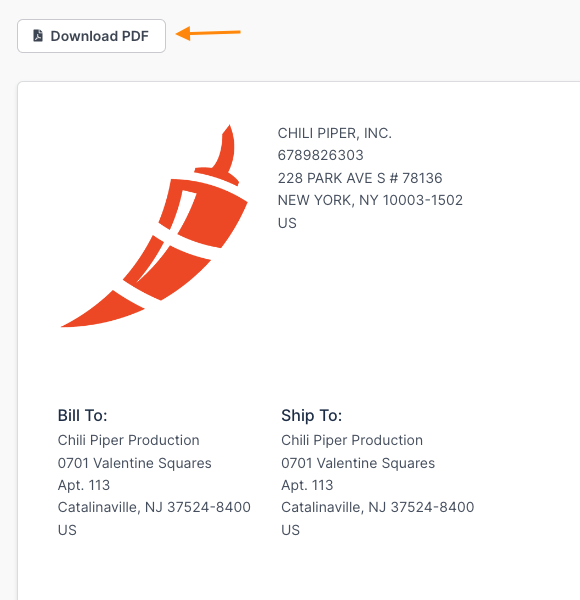Click Apt. 113 under Ship To
The width and height of the screenshot is (580, 600).
(307, 485)
